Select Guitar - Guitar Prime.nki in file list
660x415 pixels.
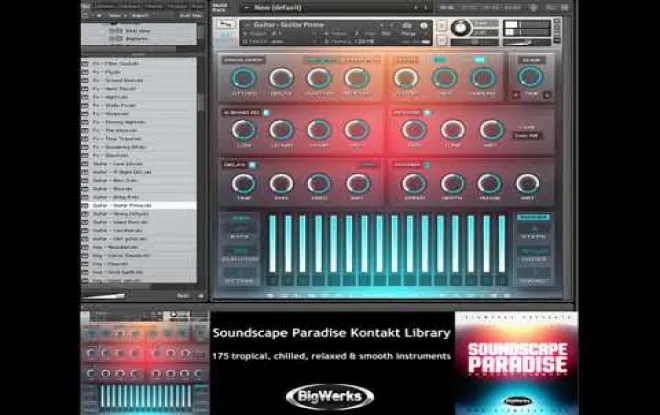(138, 205)
